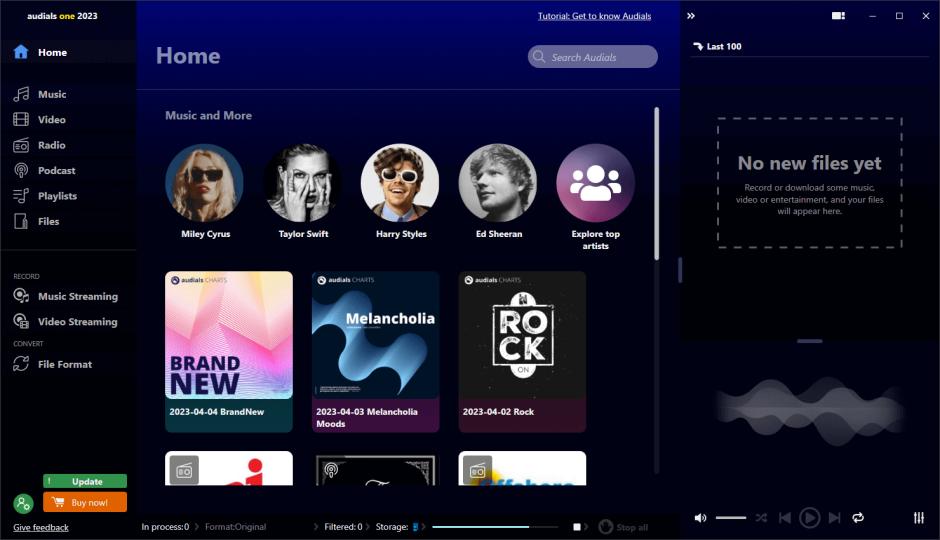Expand the Filtered: 0 status entry
Image resolution: width=940 pixels, height=540 pixels.
pos(344,527)
